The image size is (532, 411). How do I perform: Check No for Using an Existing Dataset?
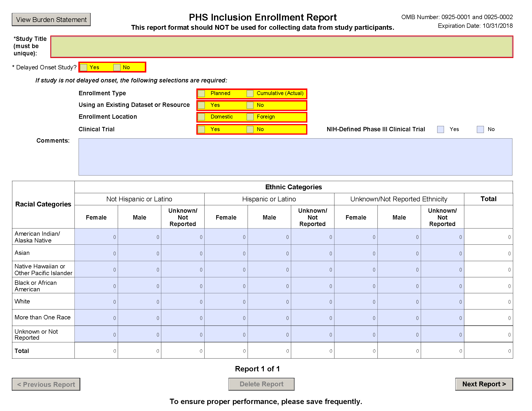(x=250, y=105)
